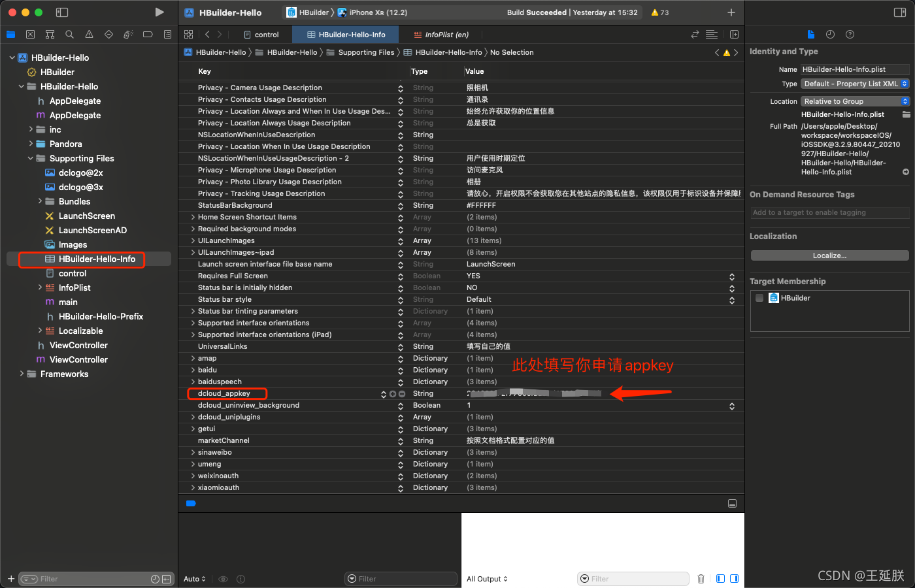Click the Value column header

474,71
